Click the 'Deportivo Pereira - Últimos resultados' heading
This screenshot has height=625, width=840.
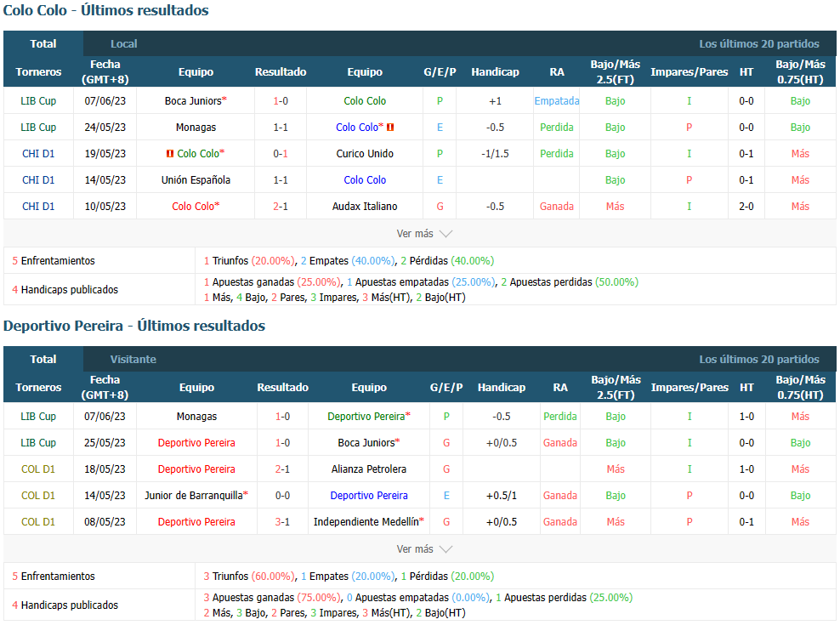[x=134, y=326]
